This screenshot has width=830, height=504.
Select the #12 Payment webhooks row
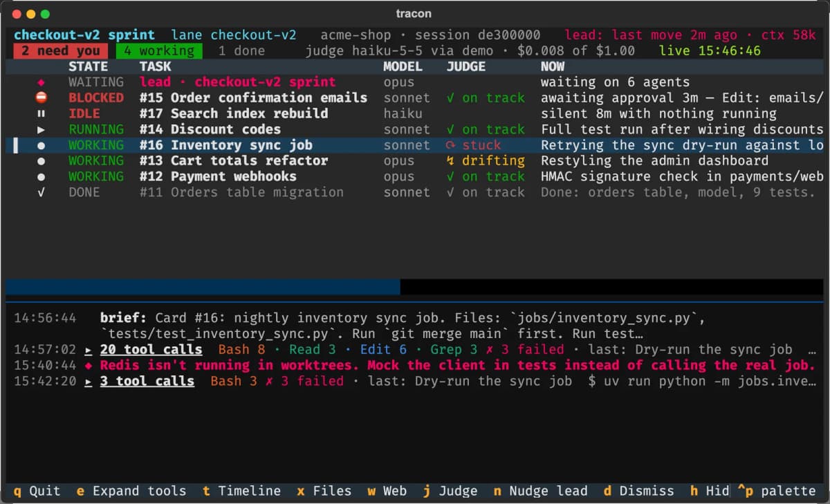(415, 177)
